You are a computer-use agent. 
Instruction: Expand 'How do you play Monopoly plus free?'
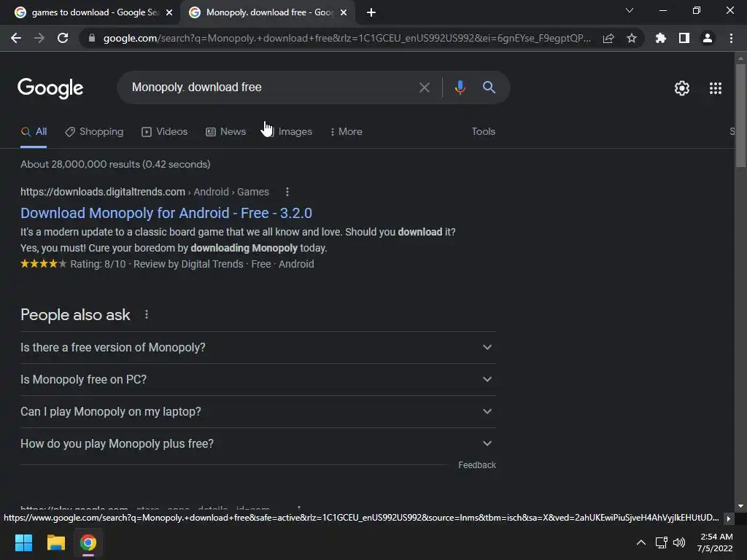(x=258, y=444)
